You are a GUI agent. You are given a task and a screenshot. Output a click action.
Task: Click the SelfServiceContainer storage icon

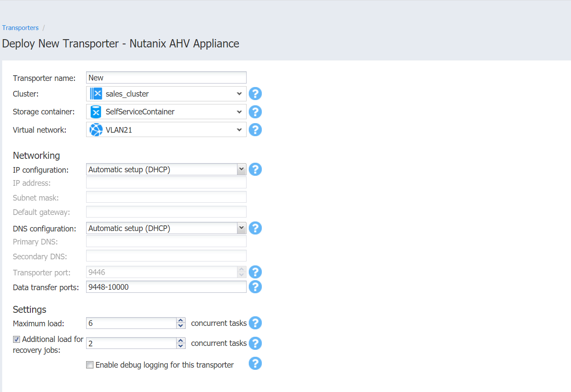point(96,112)
